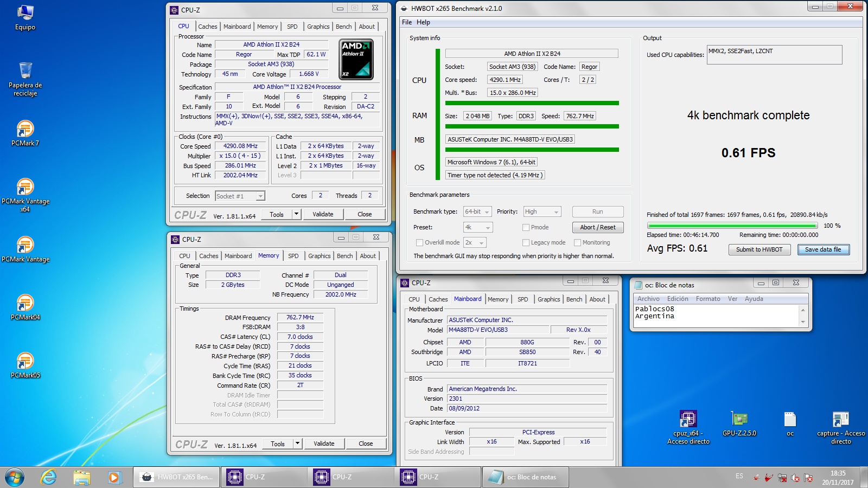The width and height of the screenshot is (868, 488).
Task: Launch PCMark Vantage desktop shortcut
Action: 25,249
